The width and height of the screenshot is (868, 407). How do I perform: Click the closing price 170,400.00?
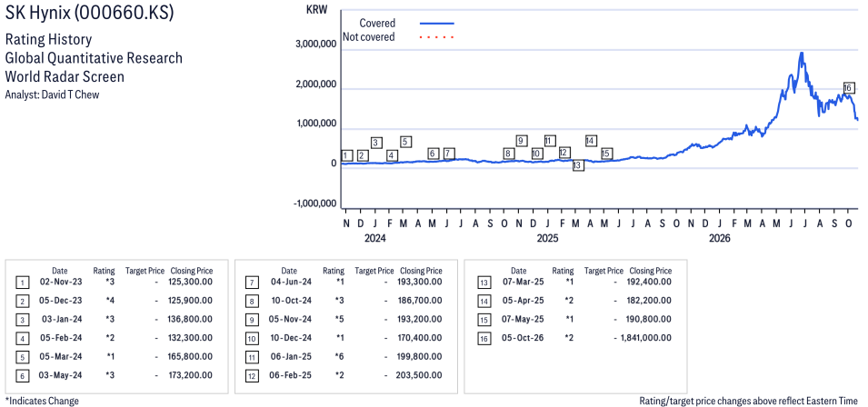(420, 339)
